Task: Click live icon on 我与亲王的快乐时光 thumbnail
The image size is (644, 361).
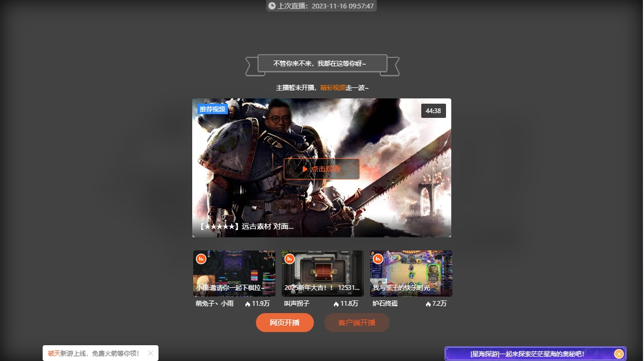Action: click(378, 258)
